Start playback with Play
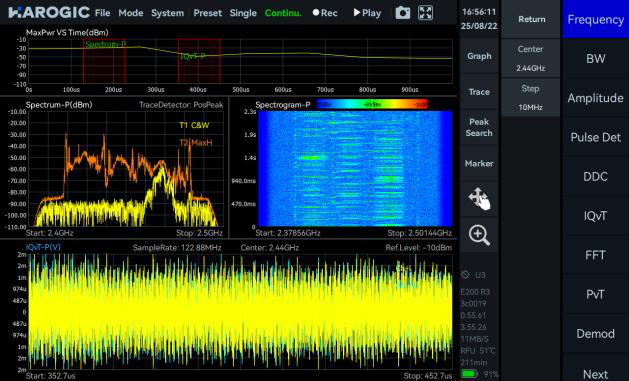Viewport: 629px width, 381px height. pos(367,13)
